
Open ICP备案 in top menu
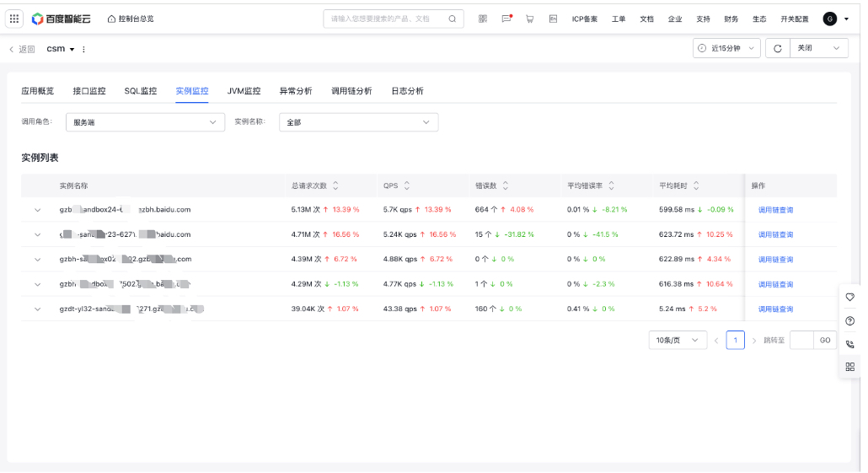585,19
